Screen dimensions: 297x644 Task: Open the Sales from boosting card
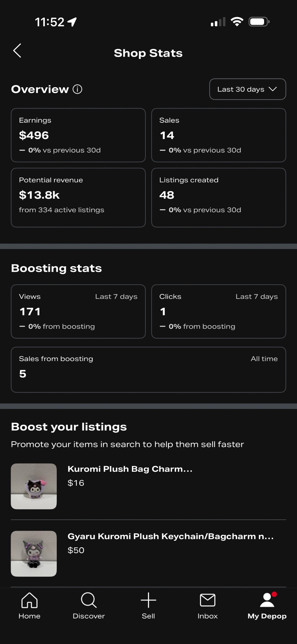[x=148, y=370]
